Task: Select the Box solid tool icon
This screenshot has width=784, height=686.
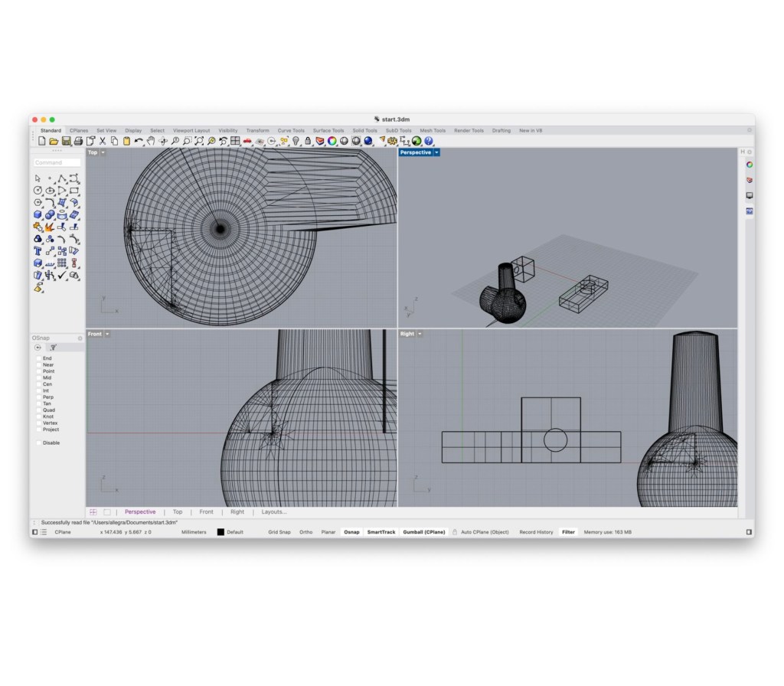Action: [x=38, y=214]
